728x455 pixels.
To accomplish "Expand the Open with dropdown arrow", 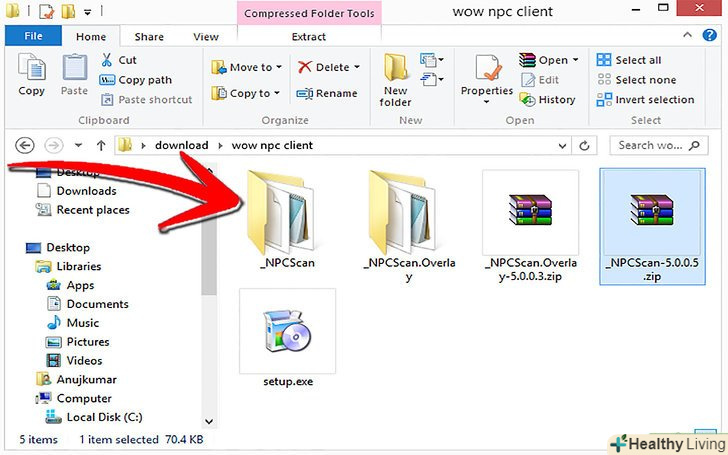I will pyautogui.click(x=576, y=60).
